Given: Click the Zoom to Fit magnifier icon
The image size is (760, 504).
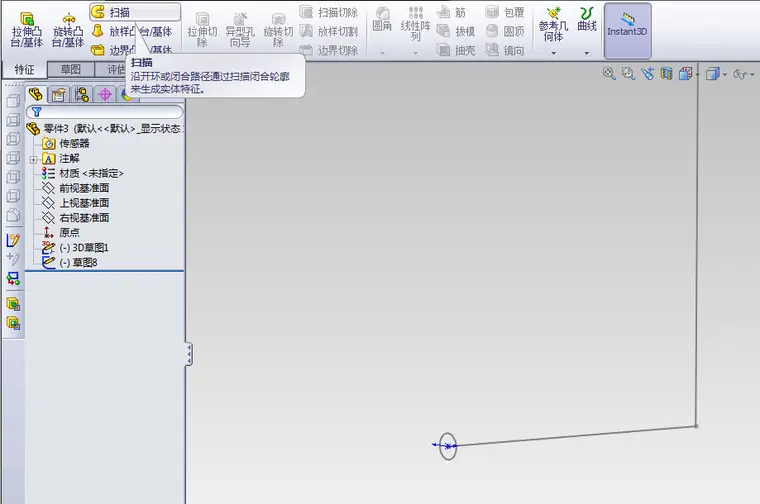Looking at the screenshot, I should [x=609, y=74].
